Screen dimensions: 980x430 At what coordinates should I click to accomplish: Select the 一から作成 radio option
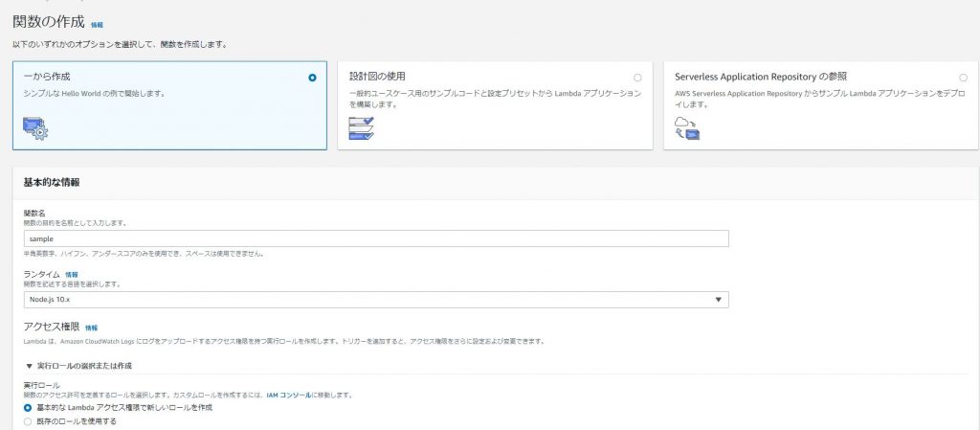coord(313,78)
